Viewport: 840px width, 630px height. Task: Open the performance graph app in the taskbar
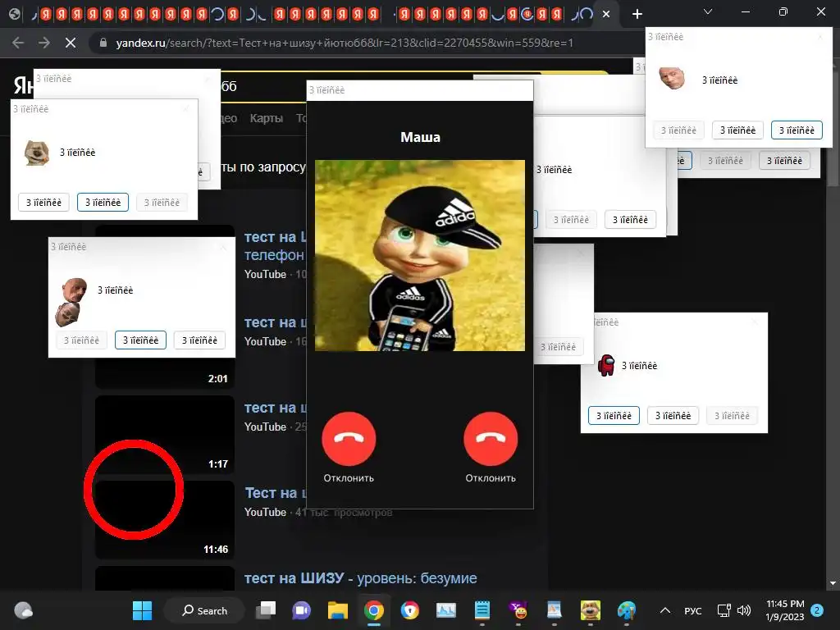tap(445, 610)
